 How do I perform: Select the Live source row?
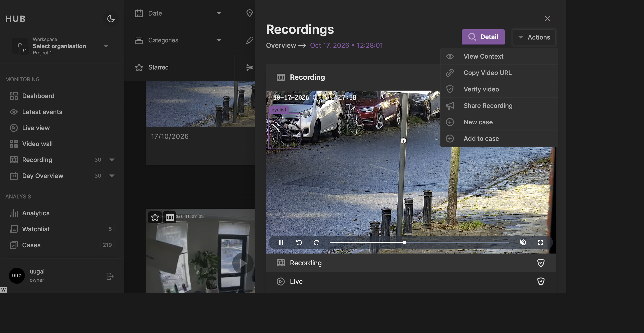point(411,281)
